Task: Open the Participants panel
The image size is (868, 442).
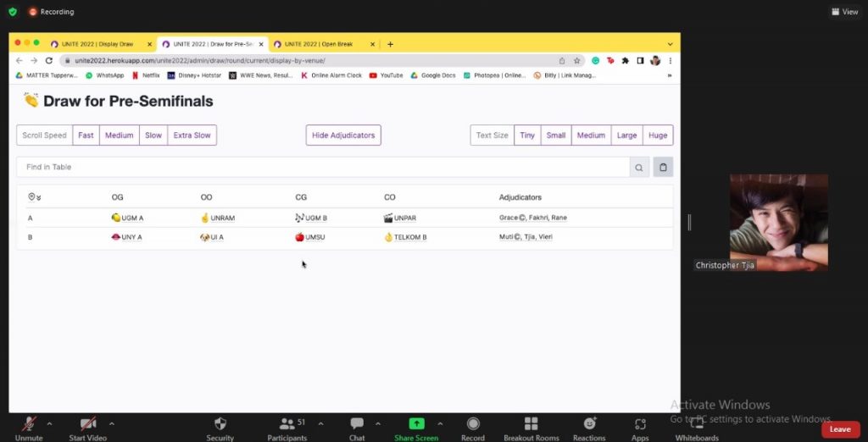Action: 287,424
